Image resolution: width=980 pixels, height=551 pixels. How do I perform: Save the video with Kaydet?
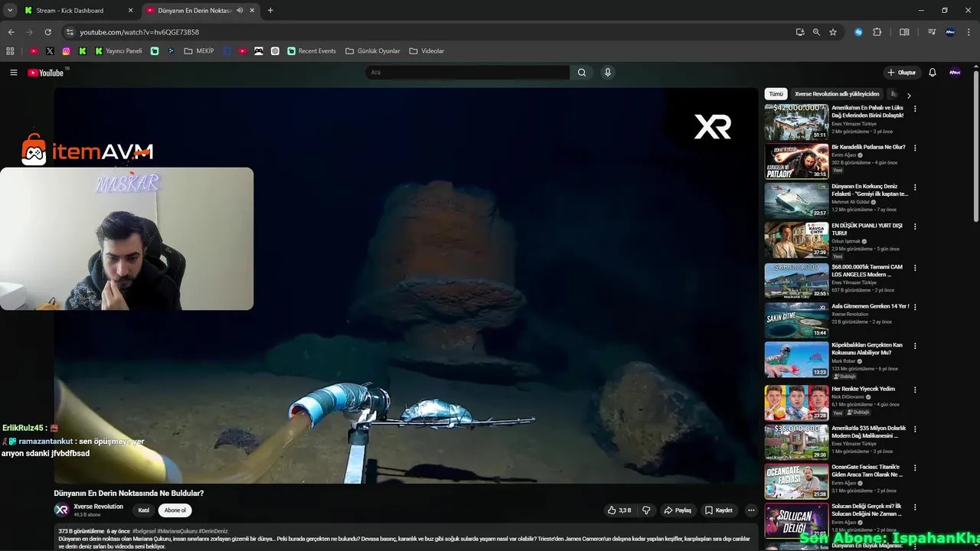click(719, 510)
